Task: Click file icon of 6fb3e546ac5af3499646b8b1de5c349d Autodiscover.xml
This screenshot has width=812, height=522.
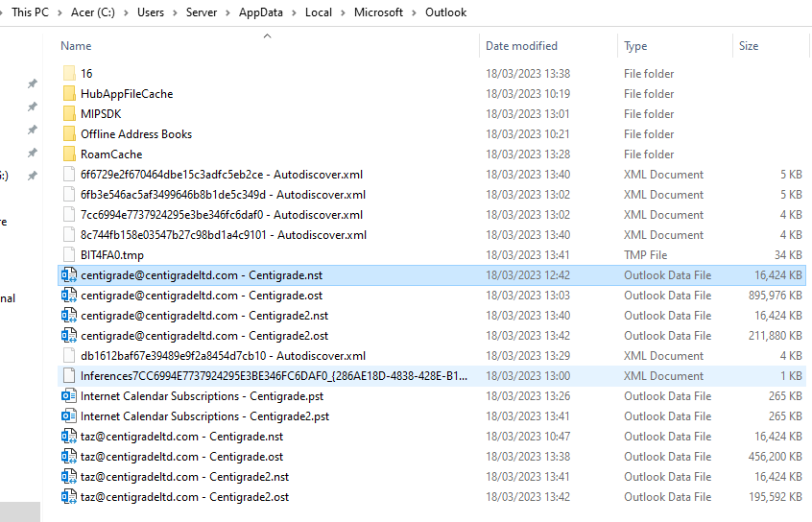Action: 69,195
